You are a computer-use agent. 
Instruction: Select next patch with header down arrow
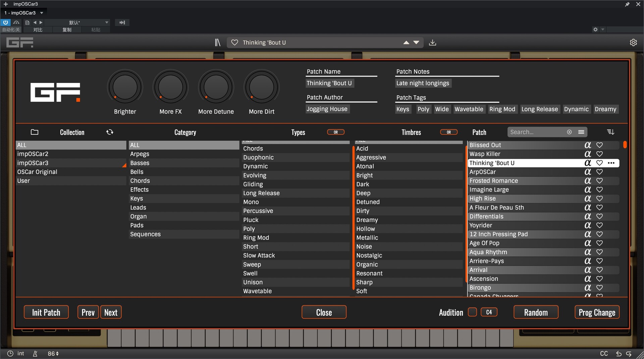click(x=416, y=43)
